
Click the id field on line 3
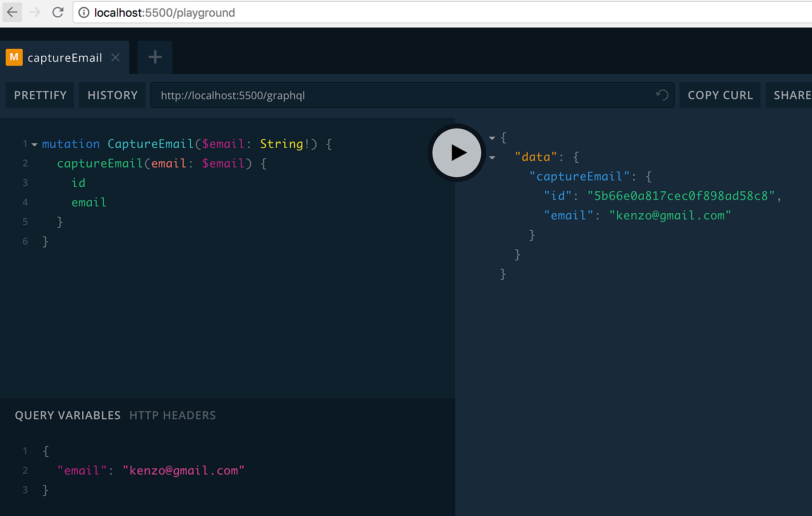coord(78,183)
